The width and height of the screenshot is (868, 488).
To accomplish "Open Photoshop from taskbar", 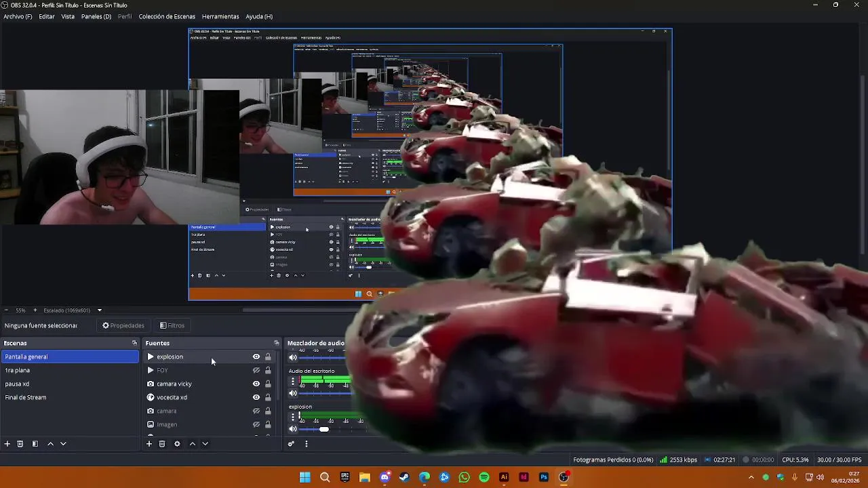I will [544, 477].
